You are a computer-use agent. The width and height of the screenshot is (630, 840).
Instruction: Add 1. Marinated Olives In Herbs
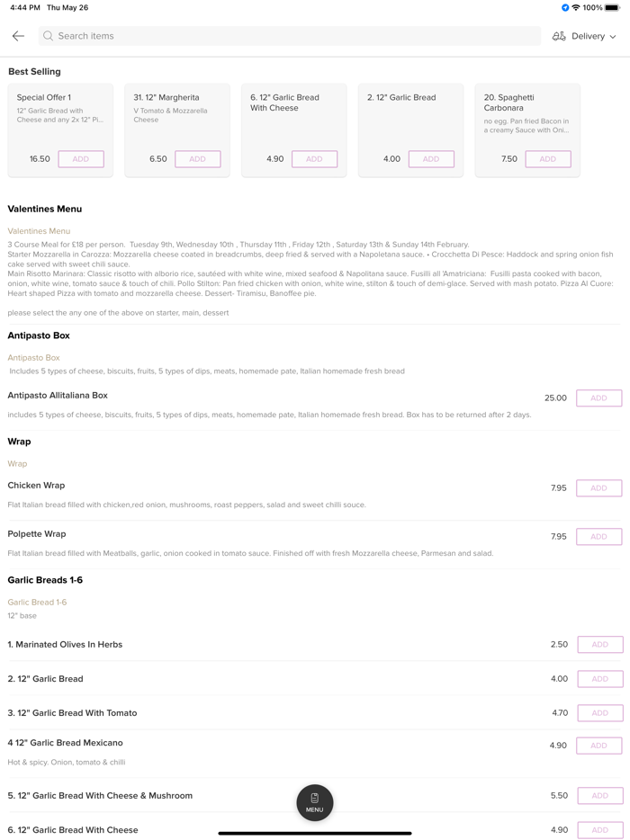tap(599, 645)
